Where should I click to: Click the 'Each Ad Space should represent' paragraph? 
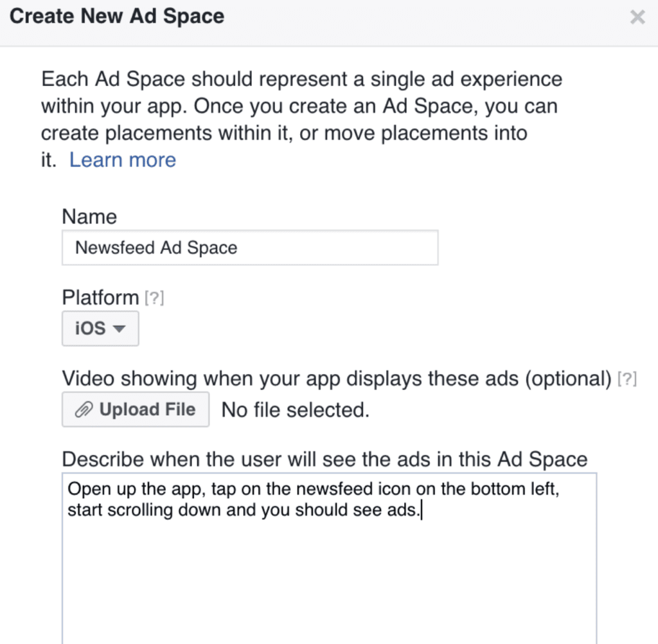(x=302, y=120)
